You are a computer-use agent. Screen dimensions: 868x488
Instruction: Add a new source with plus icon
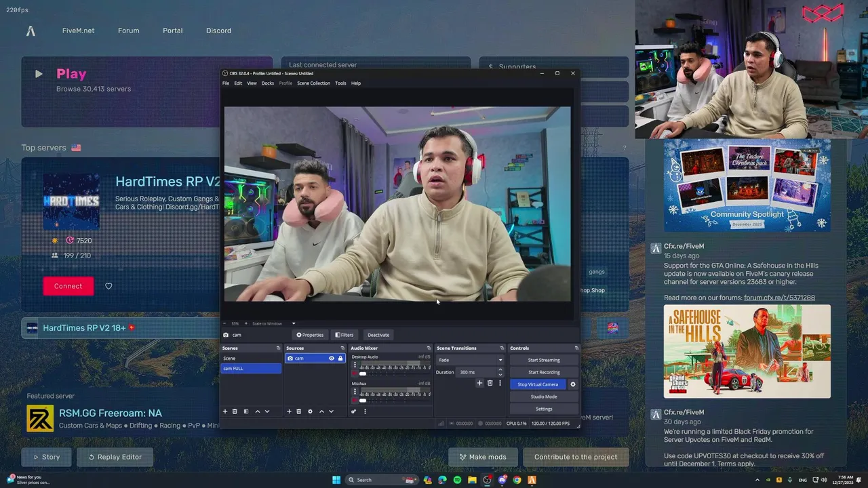[x=289, y=411]
